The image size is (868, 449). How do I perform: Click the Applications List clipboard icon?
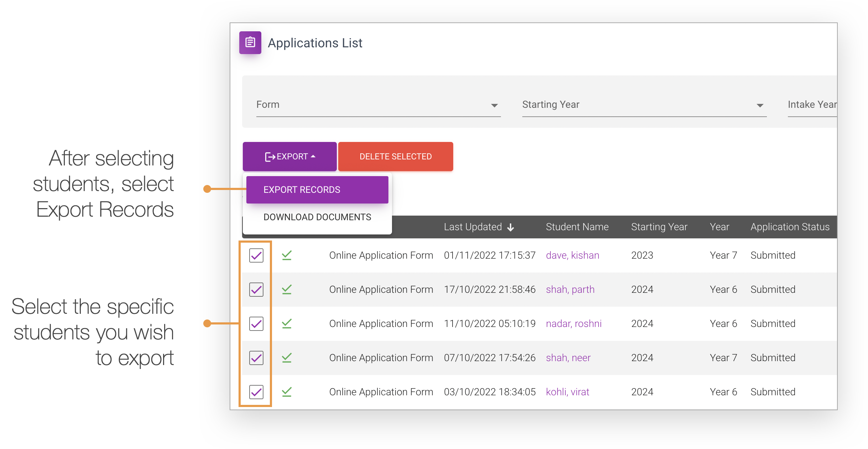coord(250,42)
